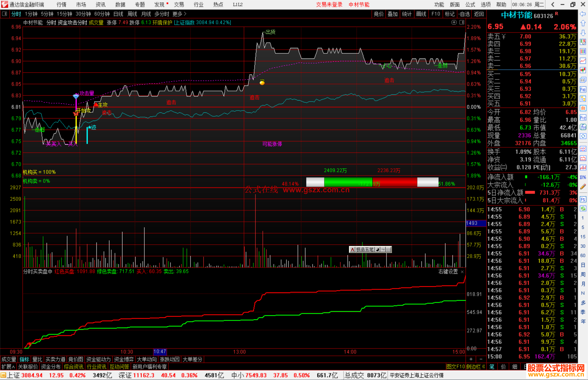Open the f(x) formula manager icon
Image resolution: width=588 pixels, height=380 pixels.
coord(583,127)
